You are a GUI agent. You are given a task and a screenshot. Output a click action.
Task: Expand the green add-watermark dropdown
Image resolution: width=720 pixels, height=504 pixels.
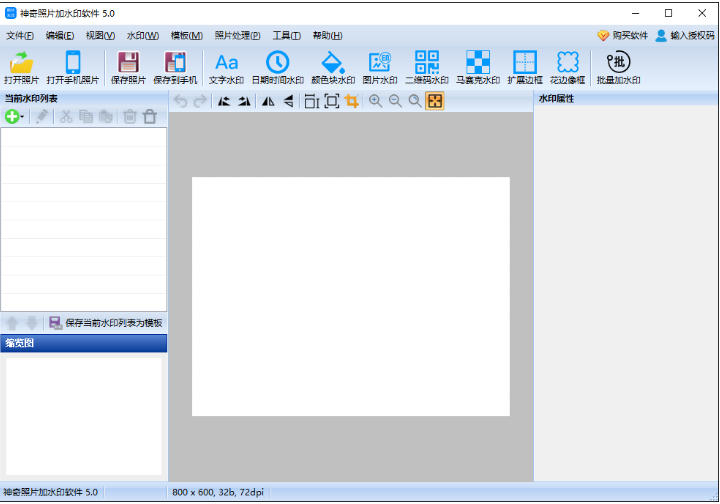tap(22, 117)
